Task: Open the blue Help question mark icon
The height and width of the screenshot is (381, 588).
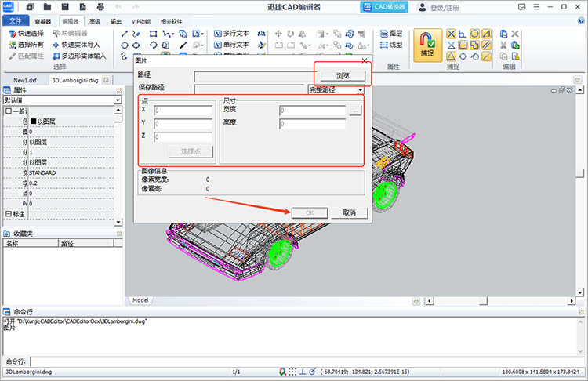Action: (581, 21)
